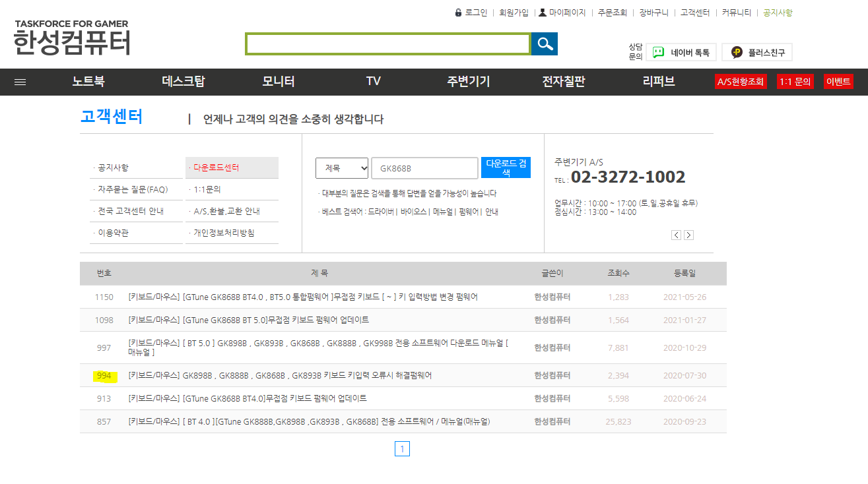Click 장바구니 link
868x484 pixels.
point(653,13)
